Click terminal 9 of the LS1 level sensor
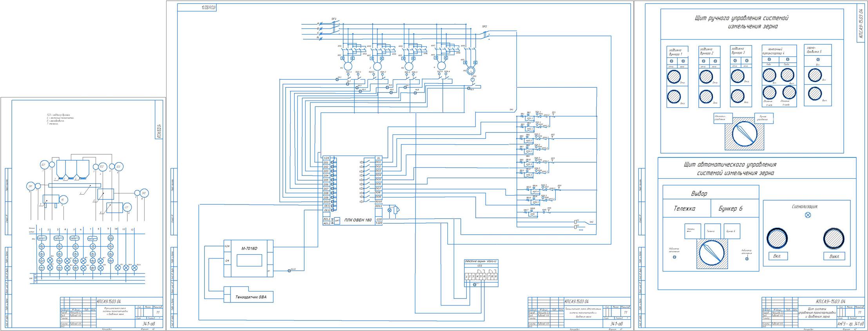This screenshot has width=868, height=331. [496, 277]
